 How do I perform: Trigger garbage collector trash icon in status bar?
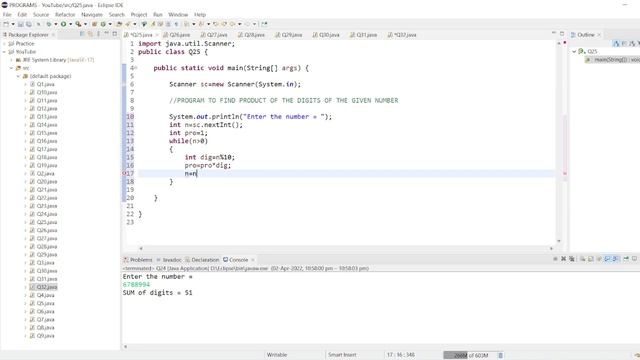point(500,355)
